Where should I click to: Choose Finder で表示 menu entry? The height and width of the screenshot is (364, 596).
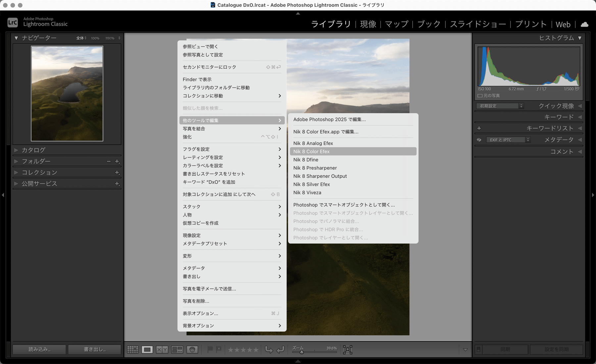point(232,79)
